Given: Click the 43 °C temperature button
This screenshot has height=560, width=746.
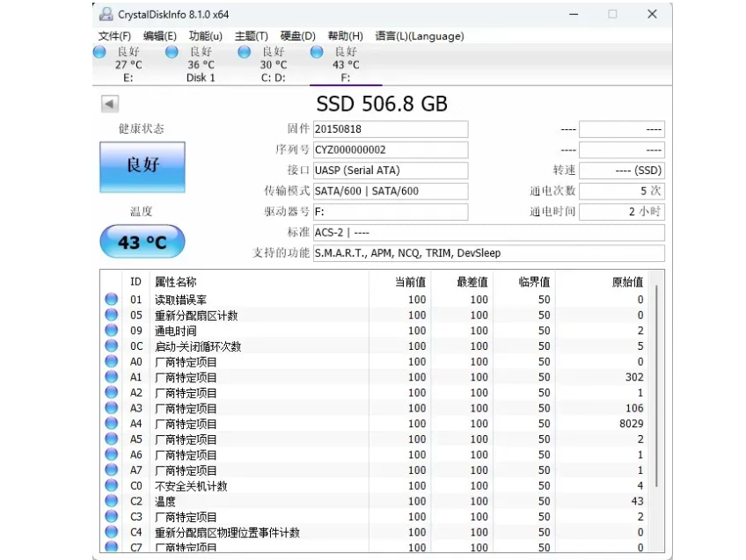Looking at the screenshot, I should [143, 242].
